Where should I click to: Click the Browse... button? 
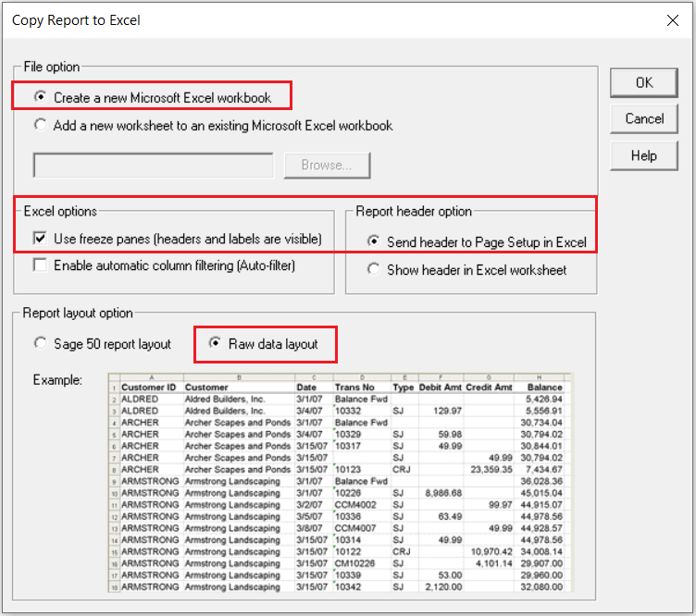click(x=327, y=166)
